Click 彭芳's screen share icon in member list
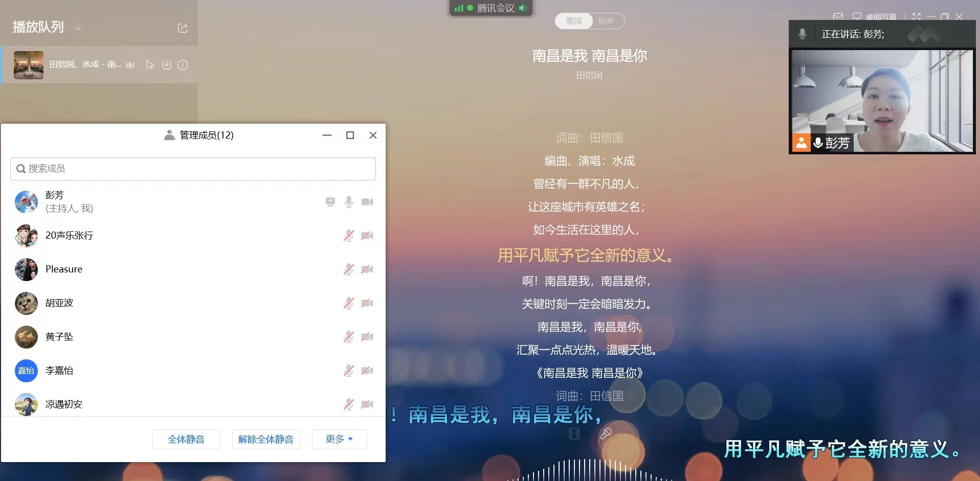Screen dimensions: 980x481 pos(330,202)
